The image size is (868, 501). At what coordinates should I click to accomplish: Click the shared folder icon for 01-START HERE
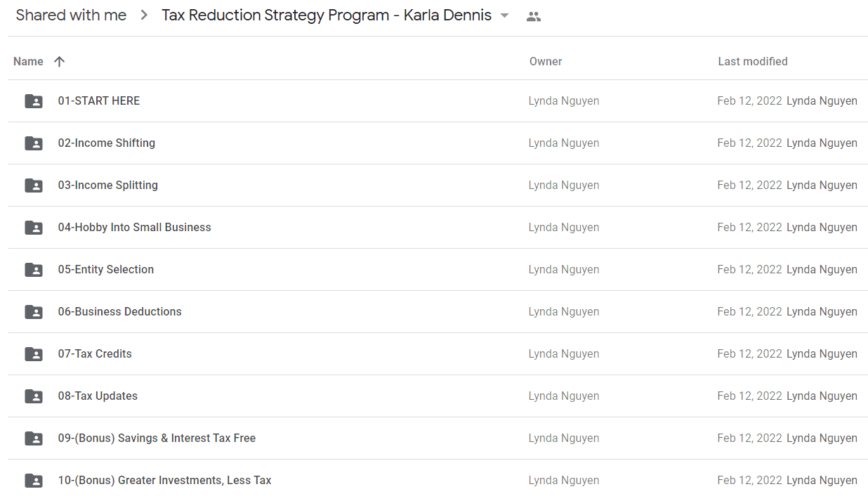pyautogui.click(x=34, y=101)
